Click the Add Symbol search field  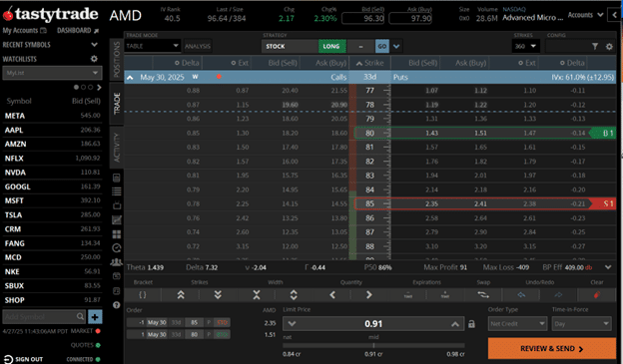(x=44, y=317)
